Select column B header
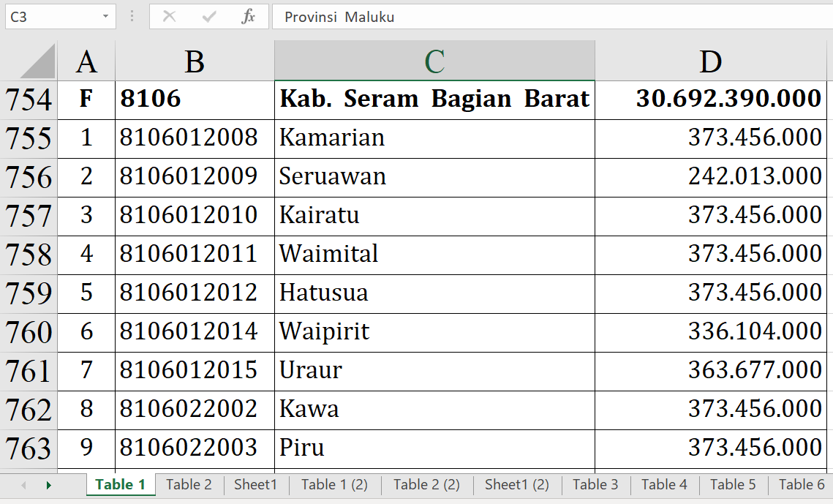833x504 pixels. tap(195, 62)
